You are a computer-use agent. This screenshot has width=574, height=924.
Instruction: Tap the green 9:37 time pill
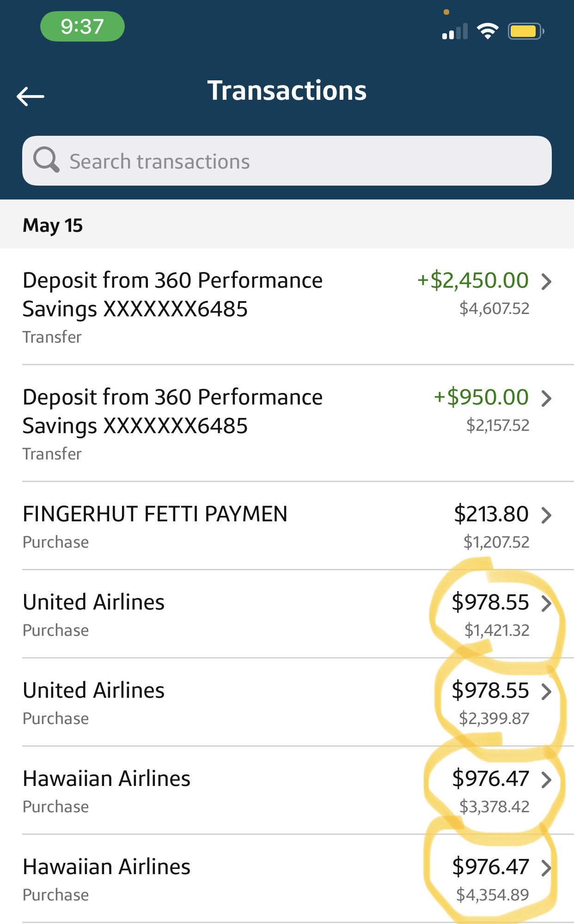(x=82, y=26)
